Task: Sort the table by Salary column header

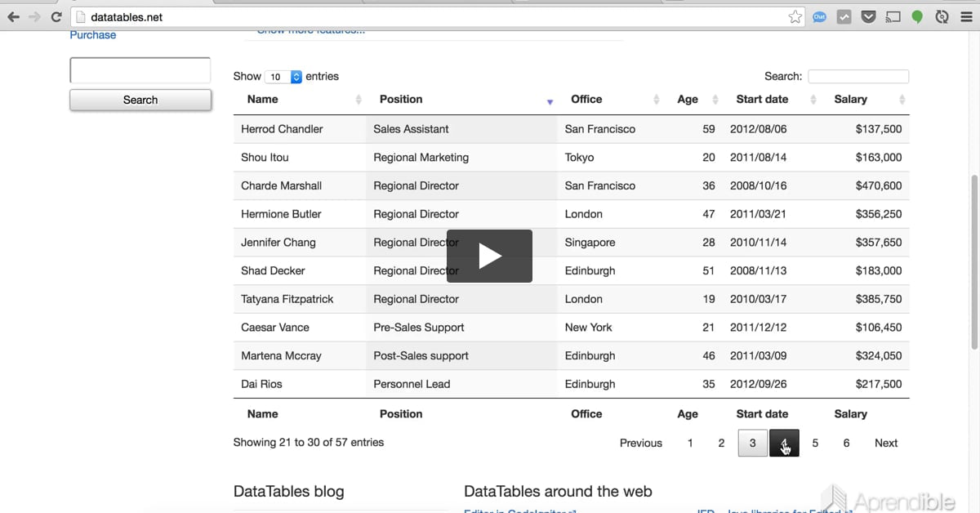Action: pos(864,100)
